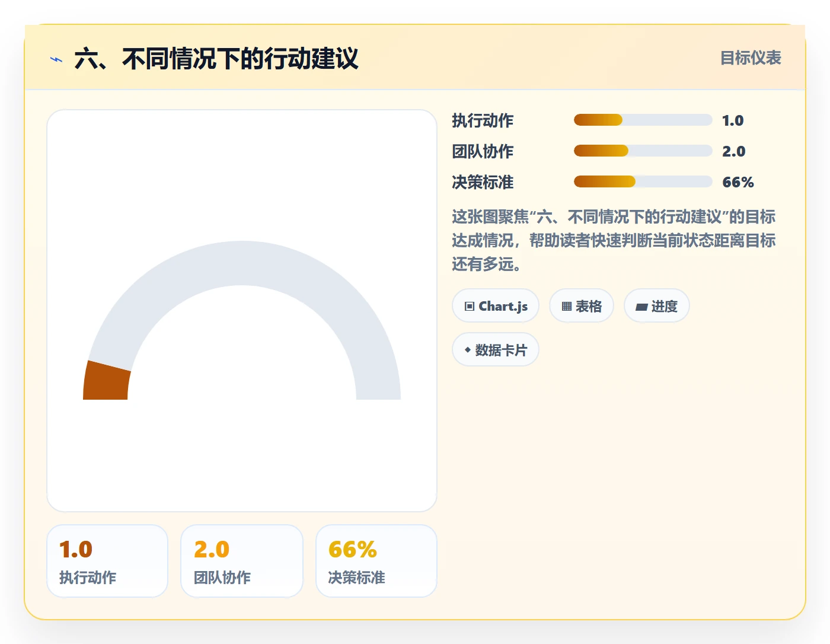This screenshot has width=830, height=644.
Task: Click the description paragraph starting 这张图聚焦
Action: coord(614,240)
